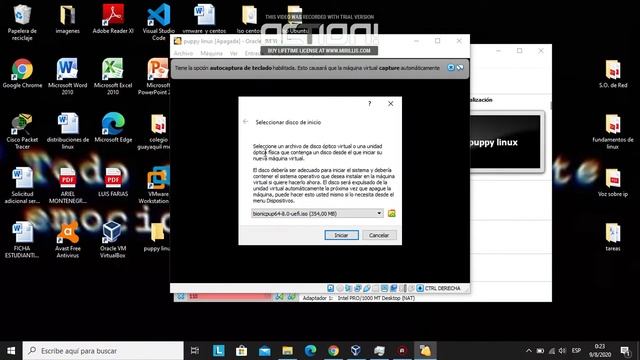Click network indicator icon in VM status bar

click(358, 289)
